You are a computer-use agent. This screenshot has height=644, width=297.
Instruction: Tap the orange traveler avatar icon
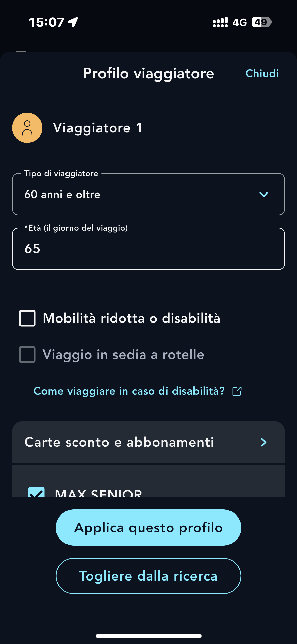27,128
